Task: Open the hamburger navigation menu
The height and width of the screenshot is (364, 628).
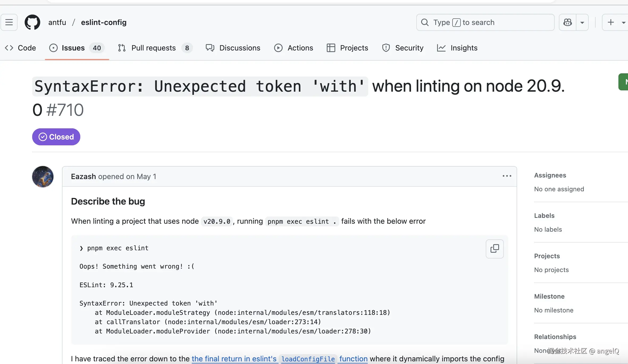Action: [9, 22]
